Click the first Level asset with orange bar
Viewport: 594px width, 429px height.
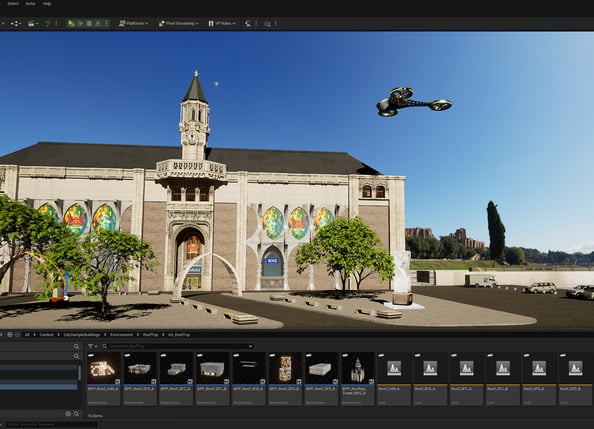[x=394, y=379]
